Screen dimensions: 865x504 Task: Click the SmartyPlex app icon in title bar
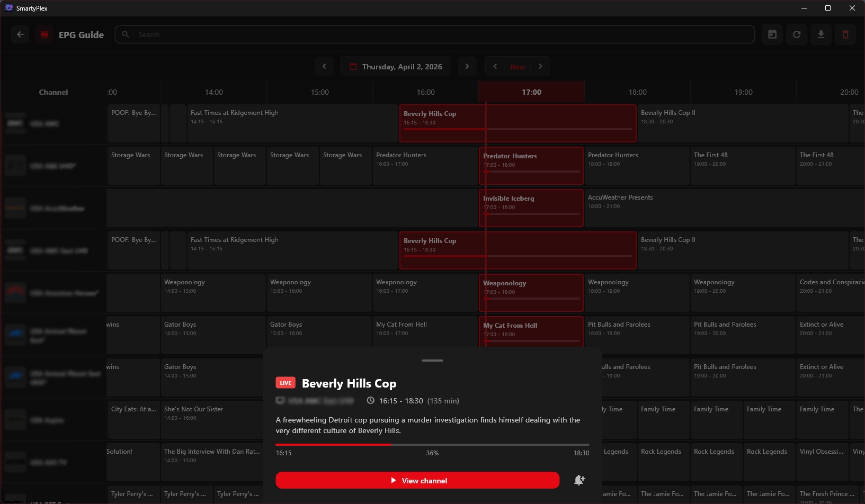click(8, 8)
